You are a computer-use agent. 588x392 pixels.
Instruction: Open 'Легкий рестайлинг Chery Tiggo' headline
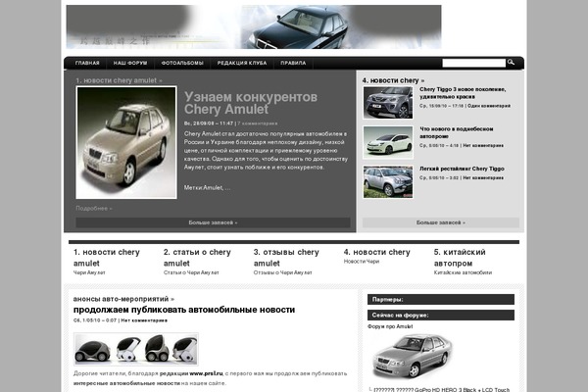(x=462, y=169)
